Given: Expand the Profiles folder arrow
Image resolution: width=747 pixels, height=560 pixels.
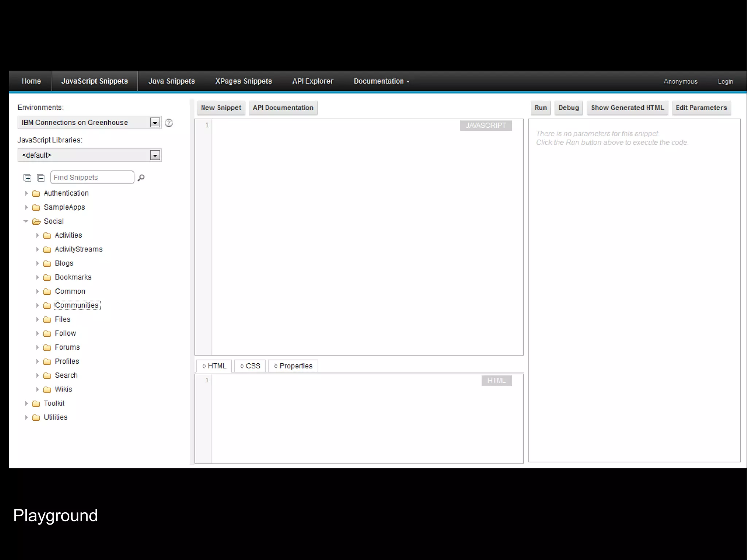Looking at the screenshot, I should tap(37, 361).
